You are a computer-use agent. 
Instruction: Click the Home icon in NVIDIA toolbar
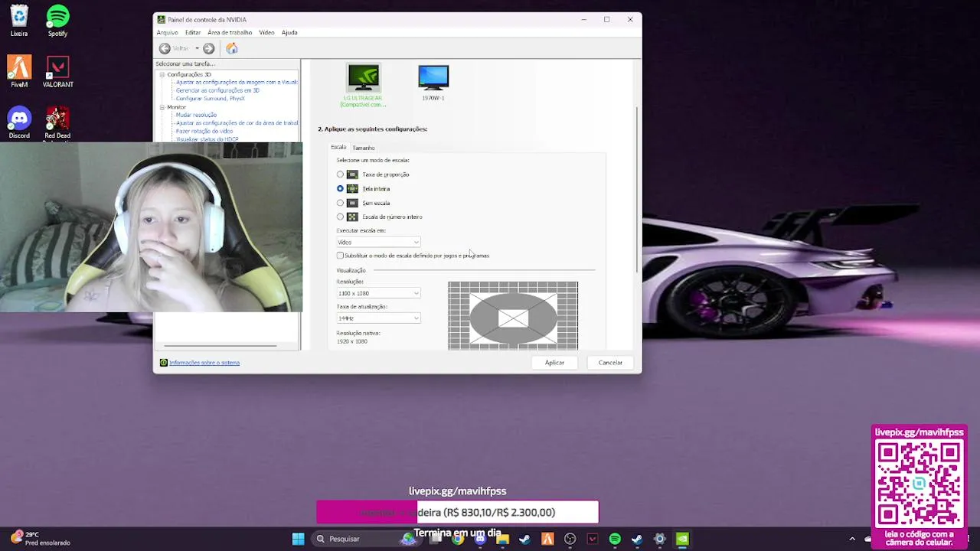tap(232, 48)
